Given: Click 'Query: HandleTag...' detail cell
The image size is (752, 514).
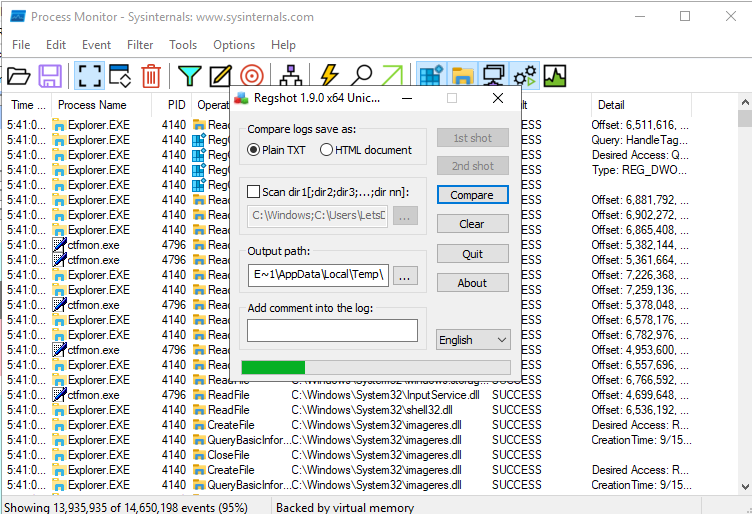Looking at the screenshot, I should point(639,140).
